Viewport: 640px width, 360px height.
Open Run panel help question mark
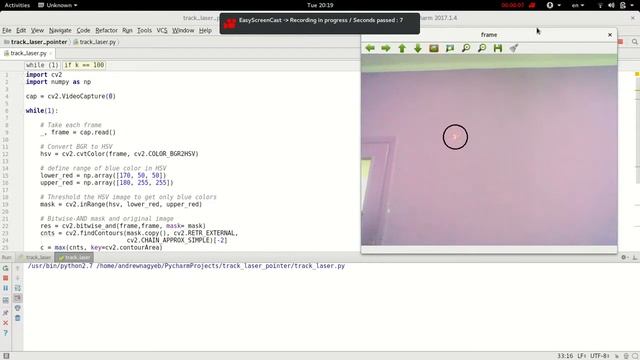tap(5, 333)
